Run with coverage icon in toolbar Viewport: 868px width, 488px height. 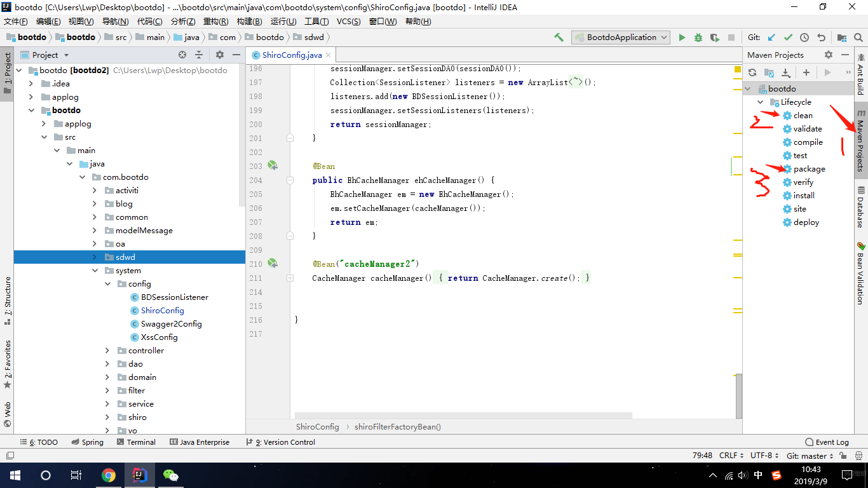click(715, 37)
